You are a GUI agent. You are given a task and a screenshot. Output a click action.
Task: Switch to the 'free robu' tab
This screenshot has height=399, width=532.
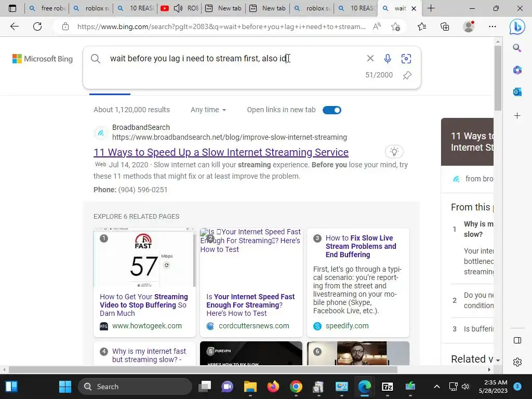[47, 8]
